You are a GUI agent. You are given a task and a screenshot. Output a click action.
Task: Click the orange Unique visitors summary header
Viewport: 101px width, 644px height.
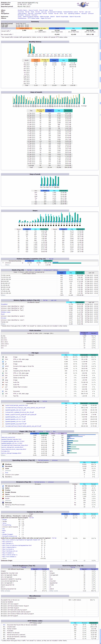(x=24, y=29)
